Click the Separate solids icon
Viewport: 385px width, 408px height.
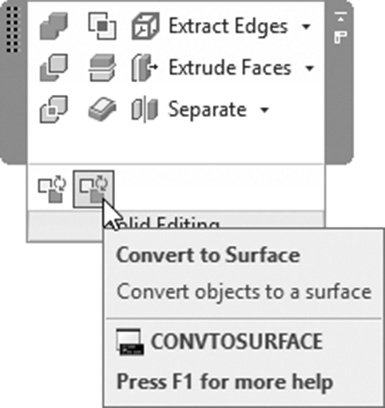[144, 109]
